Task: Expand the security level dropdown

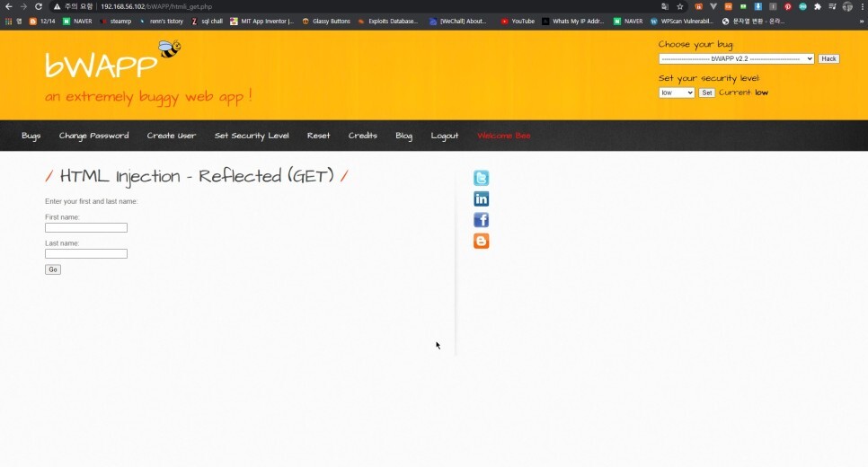Action: pos(676,93)
